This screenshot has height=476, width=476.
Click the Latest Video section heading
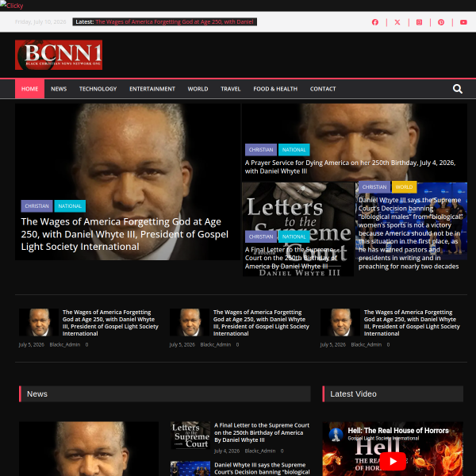[353, 394]
